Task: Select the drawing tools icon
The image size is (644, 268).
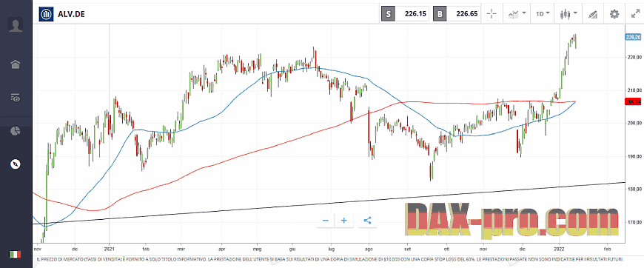Action: (x=592, y=14)
